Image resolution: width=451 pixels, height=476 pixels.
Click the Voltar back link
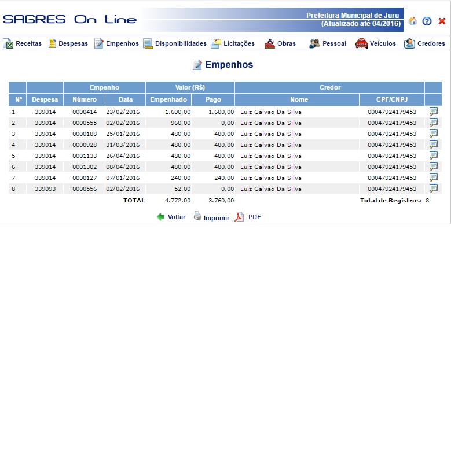171,217
